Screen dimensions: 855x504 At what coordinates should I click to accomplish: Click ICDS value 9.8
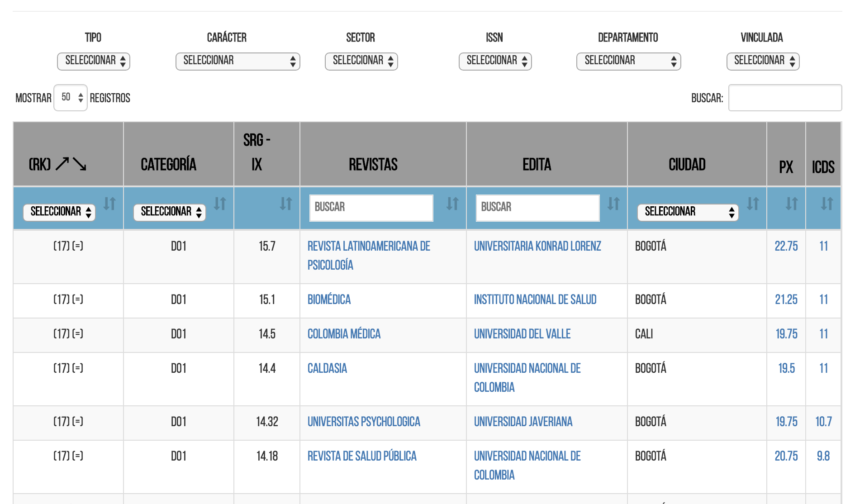click(x=823, y=456)
